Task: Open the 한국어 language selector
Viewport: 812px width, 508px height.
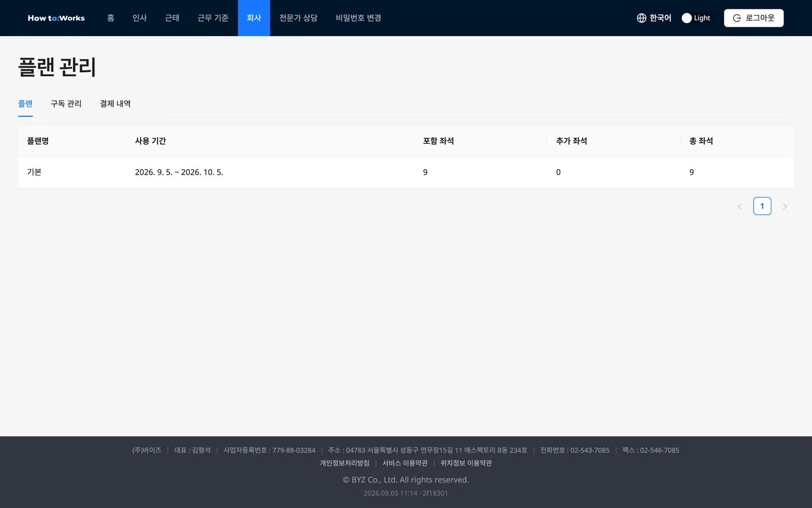Action: point(654,18)
